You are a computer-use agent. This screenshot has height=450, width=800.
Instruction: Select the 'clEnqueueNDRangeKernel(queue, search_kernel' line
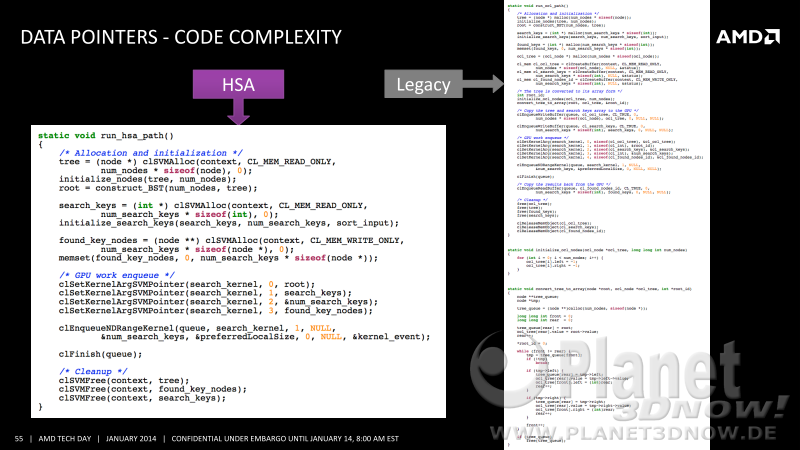click(197, 328)
